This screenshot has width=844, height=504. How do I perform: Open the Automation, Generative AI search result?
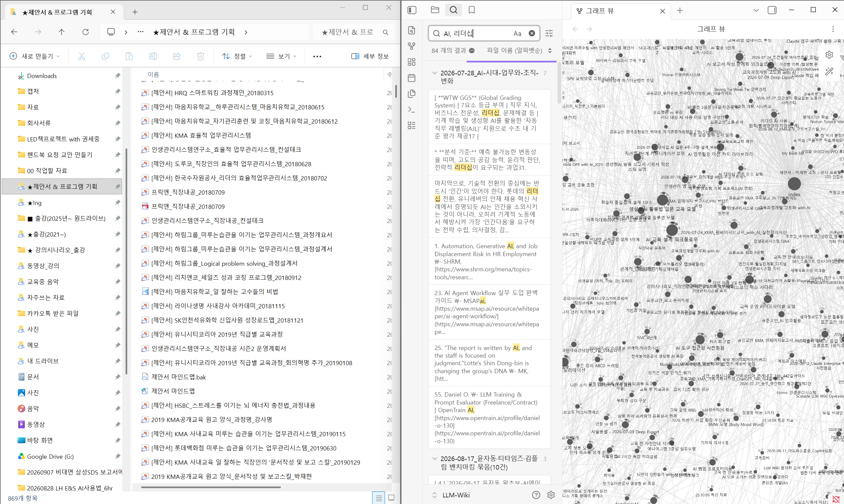(x=489, y=261)
